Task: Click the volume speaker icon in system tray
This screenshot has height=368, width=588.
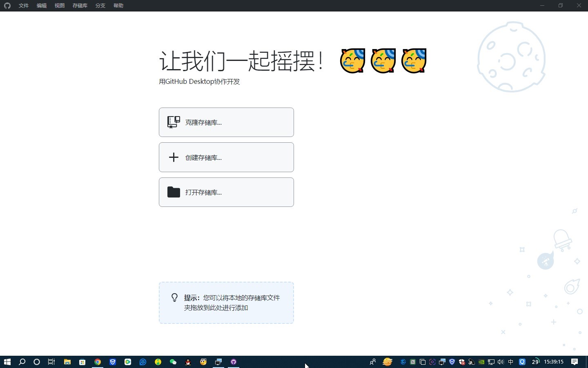Action: pos(501,362)
